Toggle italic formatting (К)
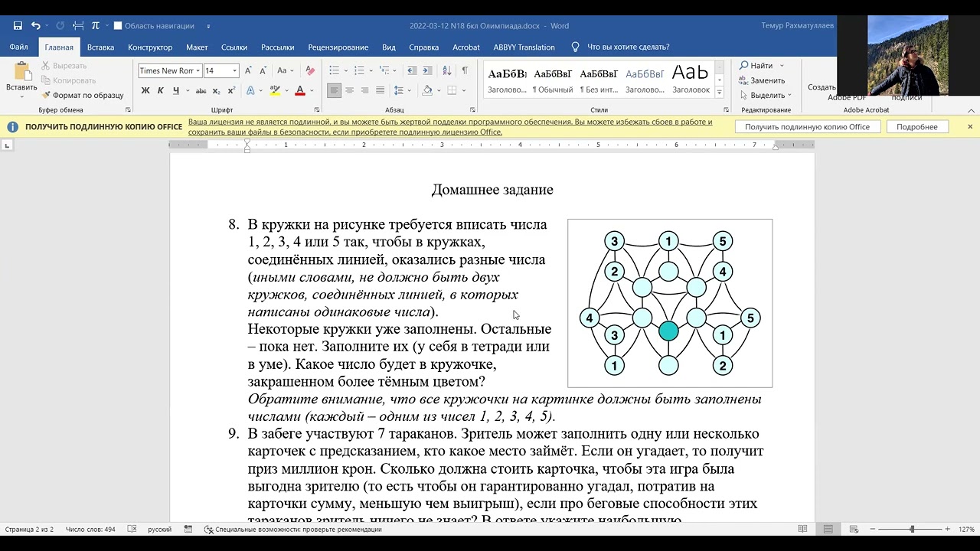The image size is (980, 551). coord(160,90)
